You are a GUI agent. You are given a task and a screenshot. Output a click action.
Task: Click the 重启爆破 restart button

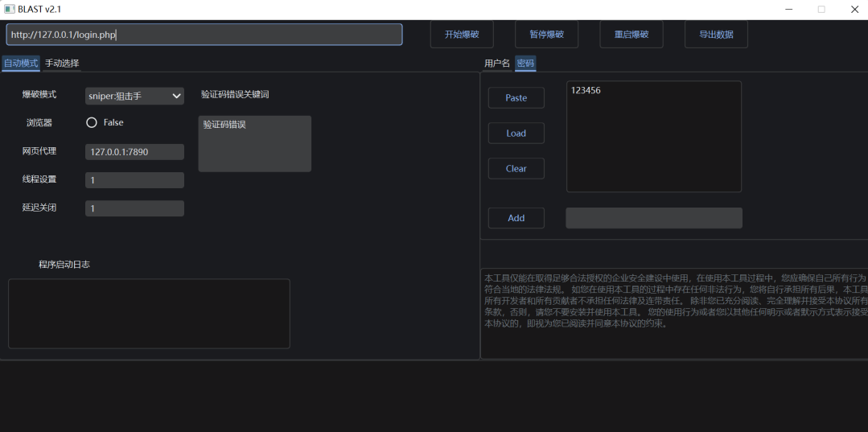[631, 35]
